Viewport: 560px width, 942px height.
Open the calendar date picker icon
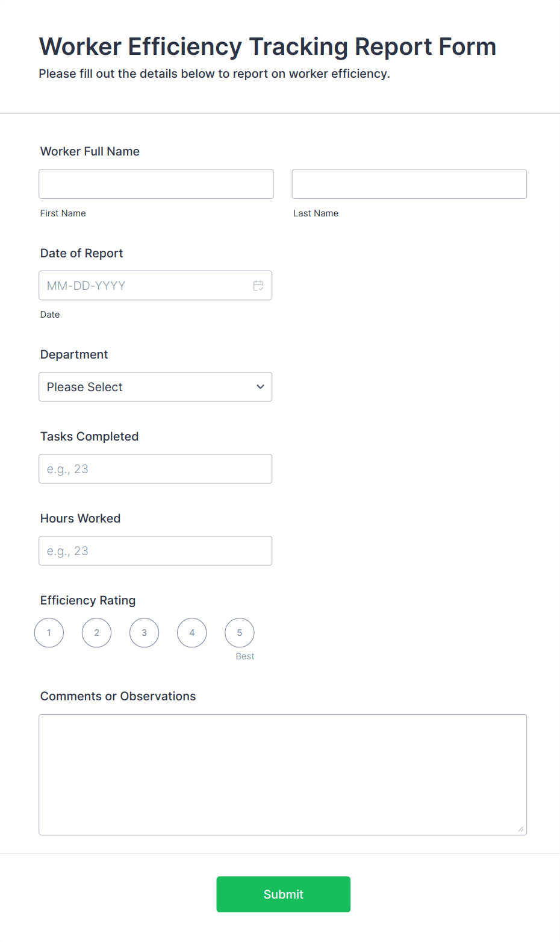click(x=258, y=285)
